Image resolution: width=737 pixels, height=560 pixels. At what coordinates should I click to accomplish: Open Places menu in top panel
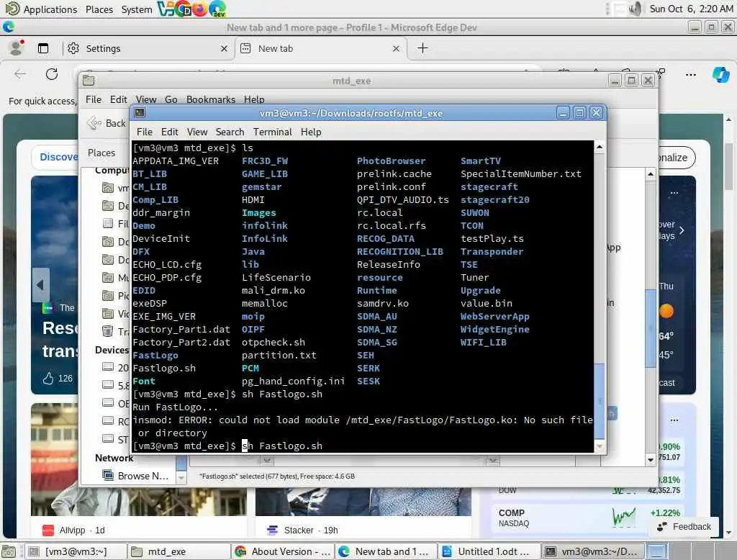[99, 9]
